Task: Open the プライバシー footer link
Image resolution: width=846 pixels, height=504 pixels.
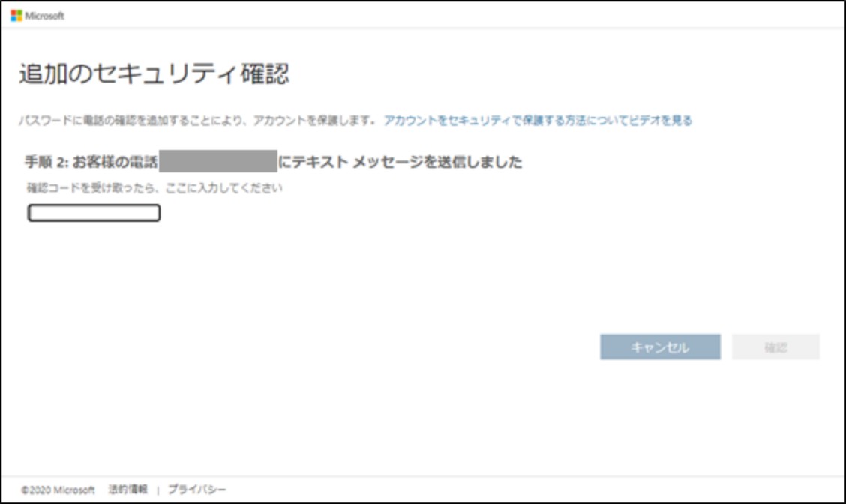Action: tap(196, 490)
